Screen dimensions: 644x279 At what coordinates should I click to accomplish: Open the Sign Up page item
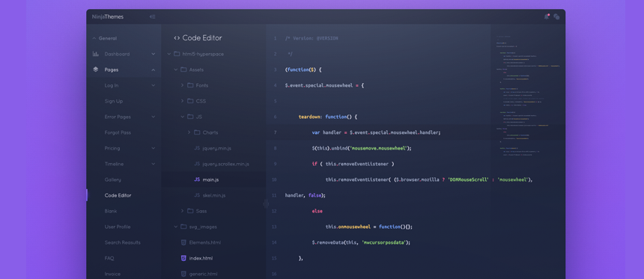tap(114, 101)
